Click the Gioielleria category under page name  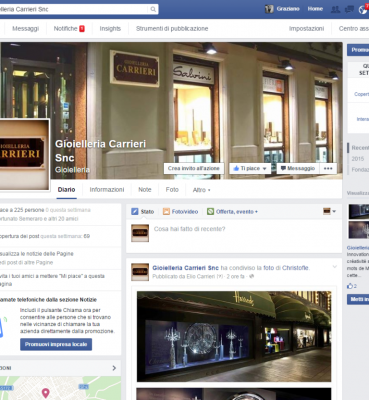tap(72, 170)
